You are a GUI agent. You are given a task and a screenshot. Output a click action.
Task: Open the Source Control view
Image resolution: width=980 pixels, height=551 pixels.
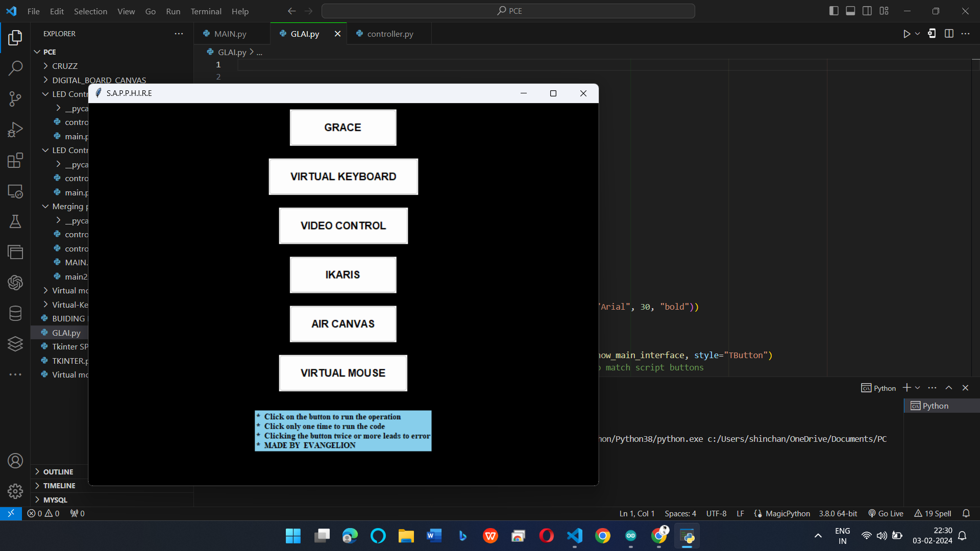coord(15,98)
